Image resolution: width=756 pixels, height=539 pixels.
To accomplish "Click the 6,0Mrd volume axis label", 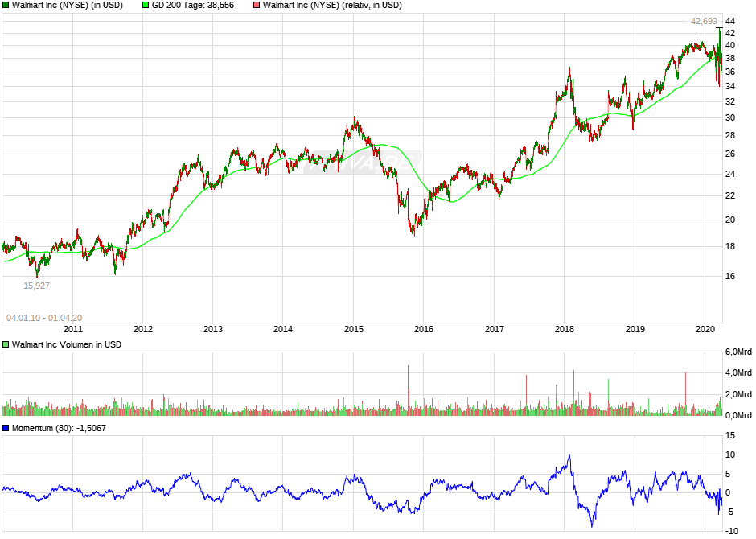I will coord(738,352).
